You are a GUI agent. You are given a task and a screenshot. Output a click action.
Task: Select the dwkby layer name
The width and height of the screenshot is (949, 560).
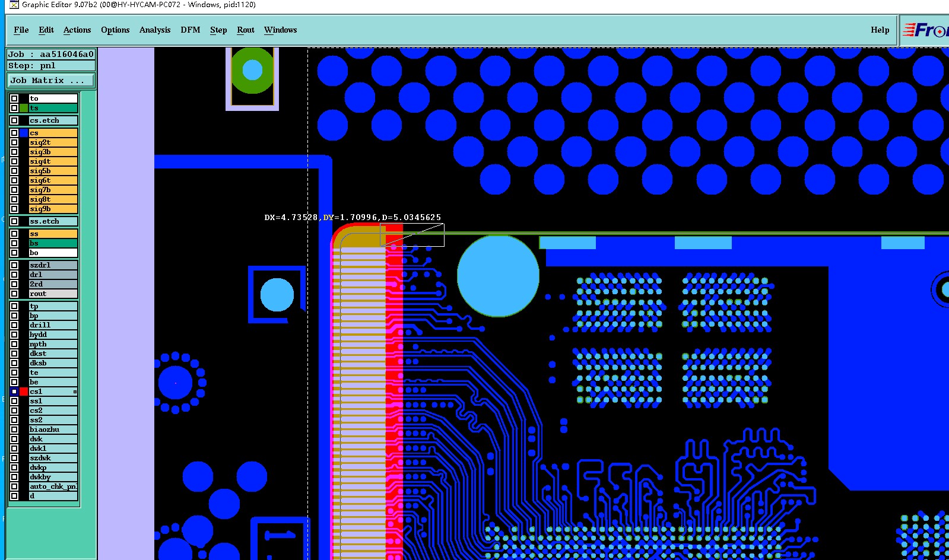(53, 477)
